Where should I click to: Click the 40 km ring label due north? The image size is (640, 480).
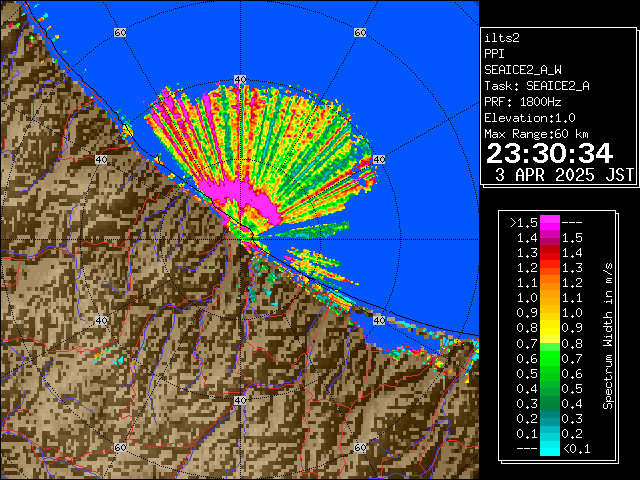[x=240, y=79]
